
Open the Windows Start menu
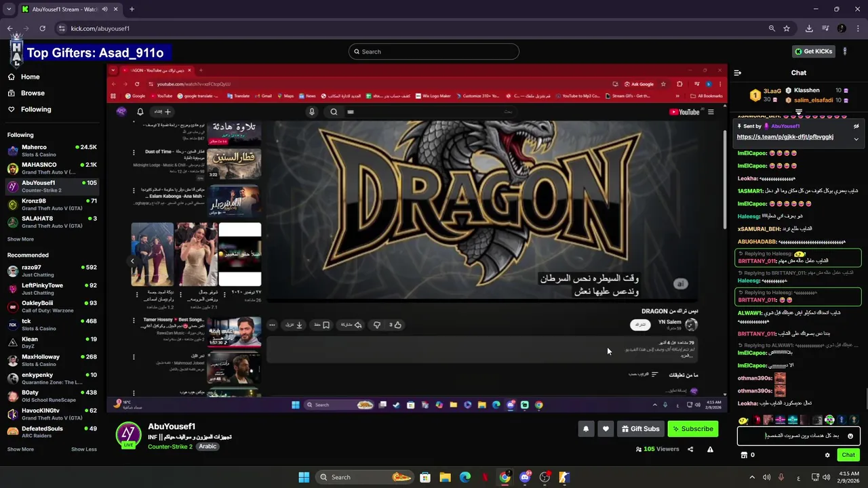[x=304, y=477]
